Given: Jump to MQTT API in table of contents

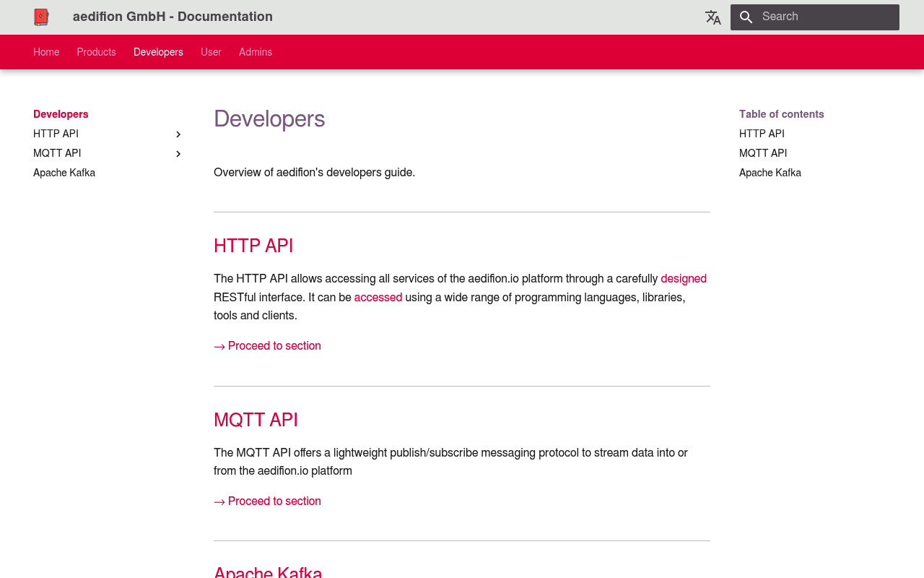Looking at the screenshot, I should pyautogui.click(x=763, y=153).
